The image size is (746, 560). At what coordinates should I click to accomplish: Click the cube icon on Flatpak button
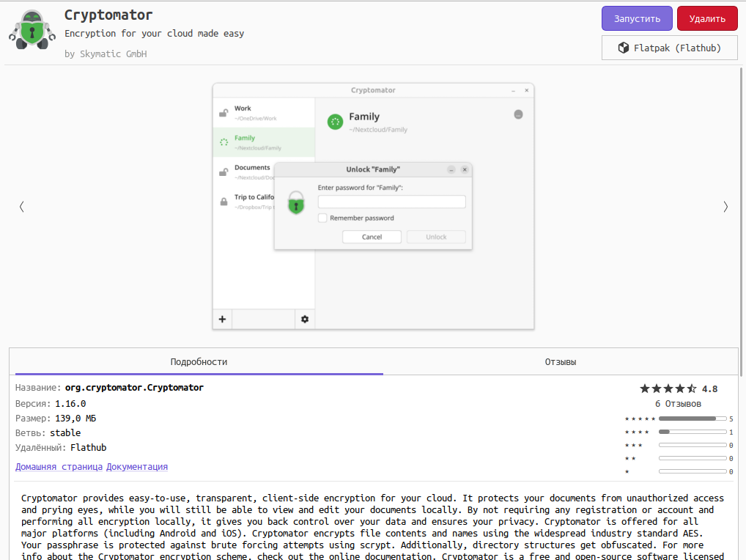[623, 48]
